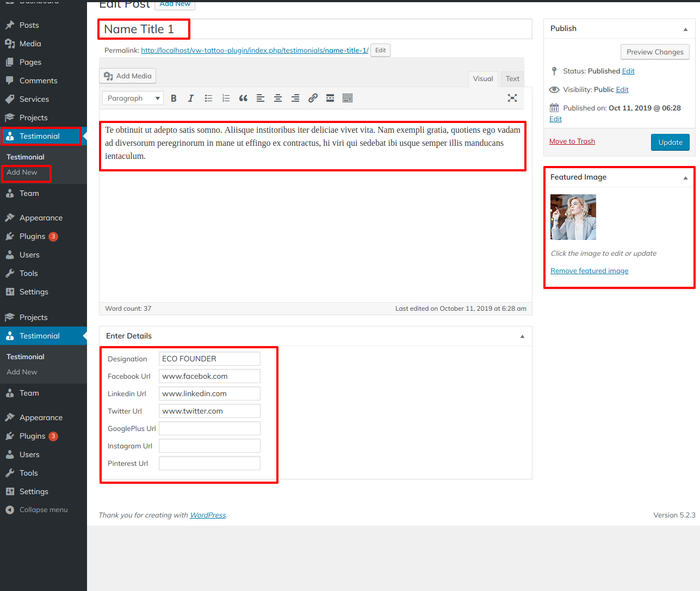Click the Remove featured image link
The height and width of the screenshot is (591, 700).
coord(589,271)
